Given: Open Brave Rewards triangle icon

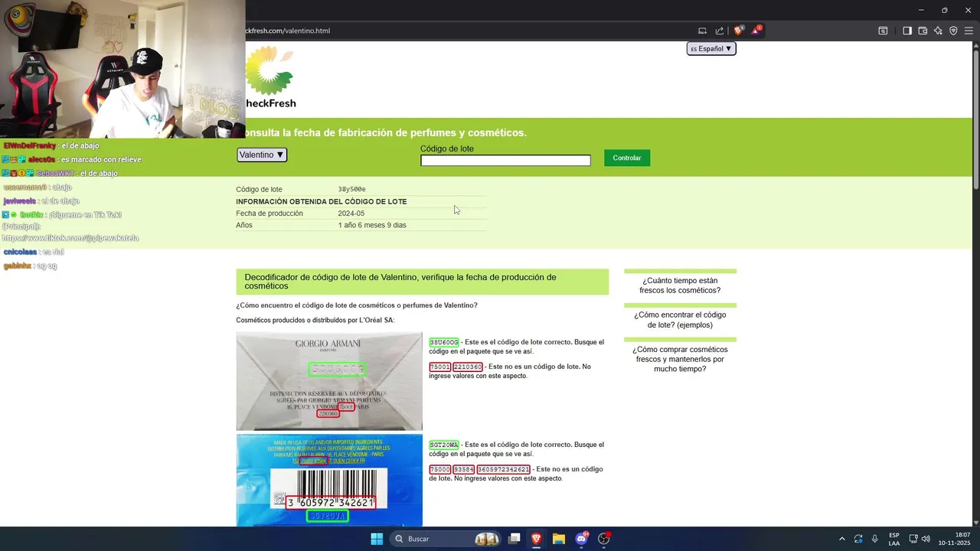Looking at the screenshot, I should point(756,31).
